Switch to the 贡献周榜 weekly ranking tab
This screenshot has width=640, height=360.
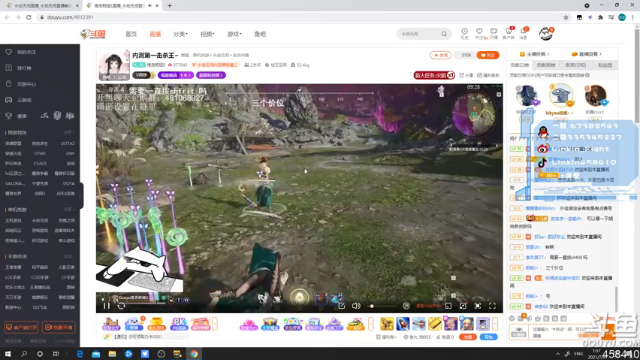coord(546,65)
